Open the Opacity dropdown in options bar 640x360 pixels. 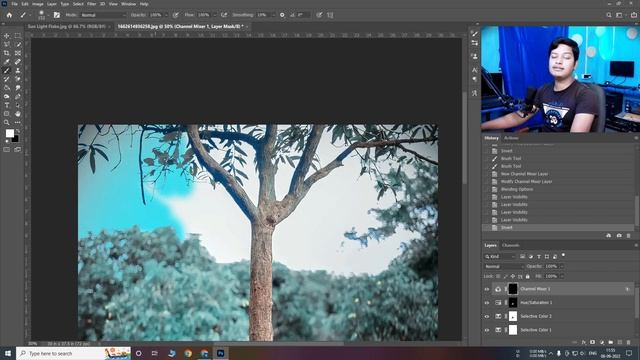pos(166,15)
